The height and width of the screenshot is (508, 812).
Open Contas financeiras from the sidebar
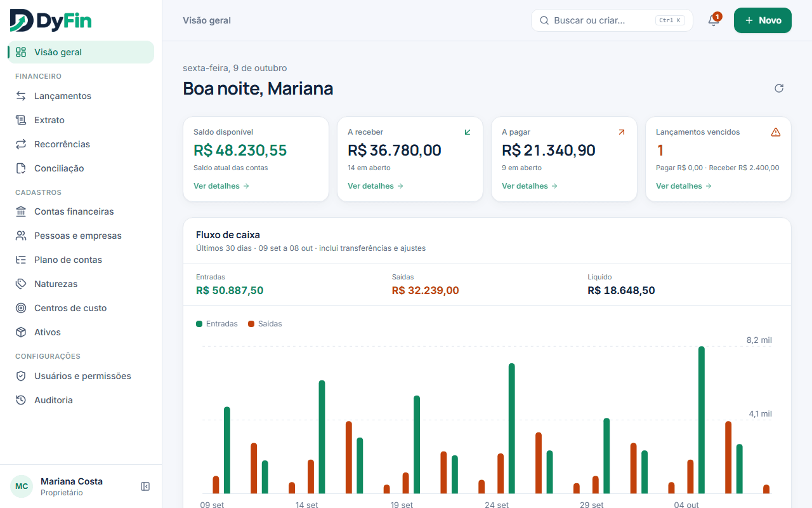click(x=81, y=211)
